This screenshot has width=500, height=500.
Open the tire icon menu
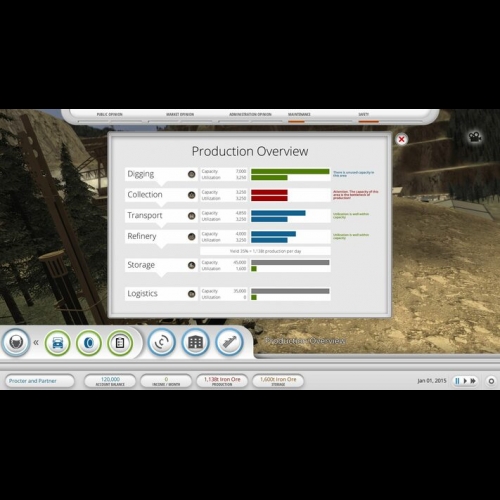[89, 343]
